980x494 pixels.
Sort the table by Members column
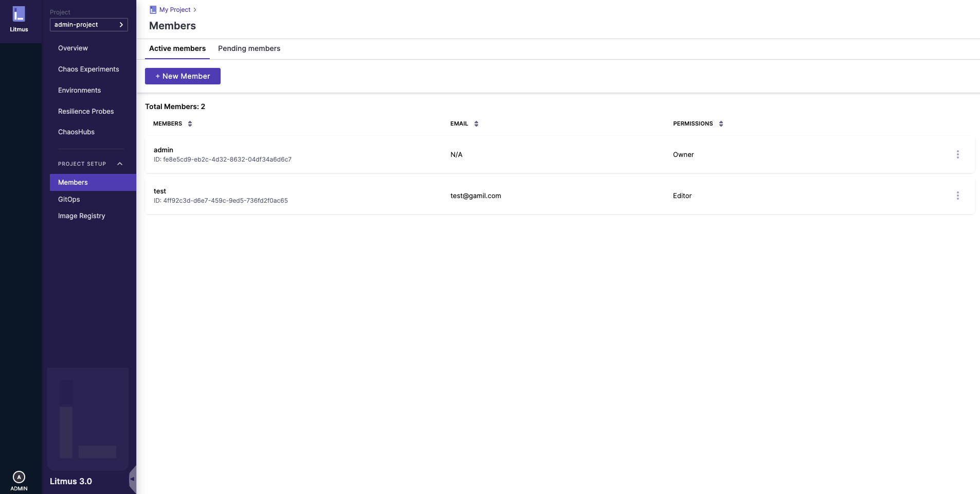click(x=190, y=123)
